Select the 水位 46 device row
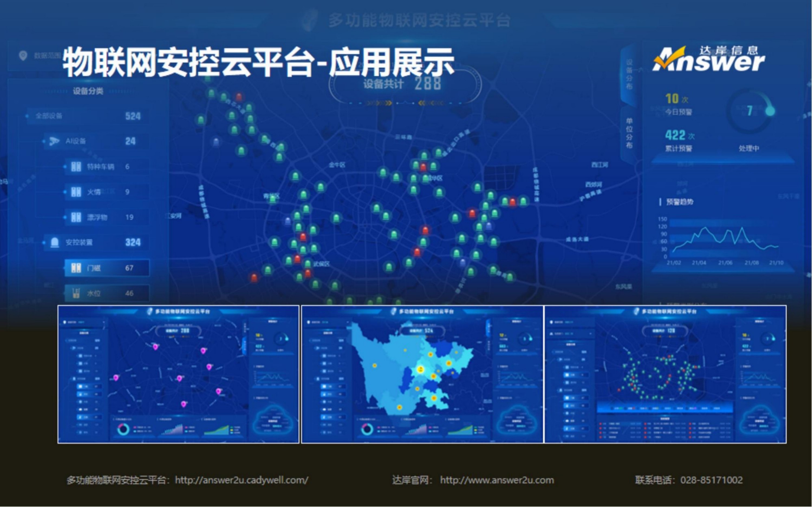 [x=107, y=293]
